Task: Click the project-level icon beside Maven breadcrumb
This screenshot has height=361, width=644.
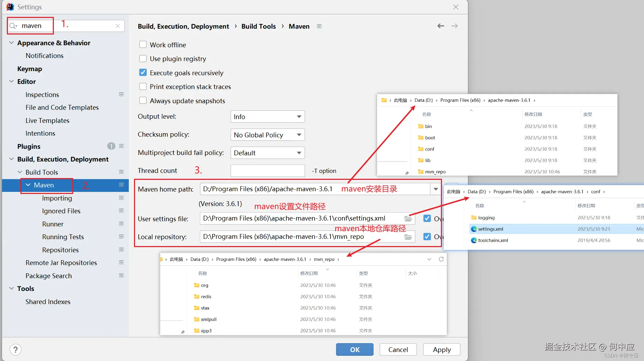Action: point(319,26)
